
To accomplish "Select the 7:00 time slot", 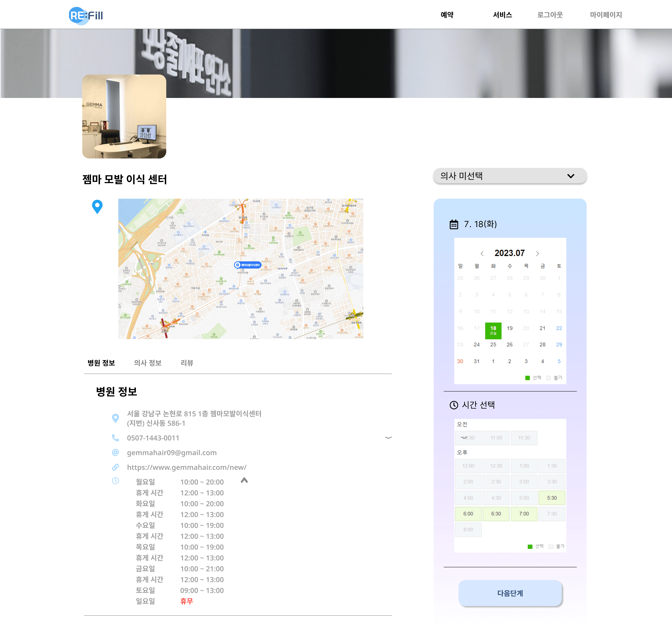I will click(524, 514).
